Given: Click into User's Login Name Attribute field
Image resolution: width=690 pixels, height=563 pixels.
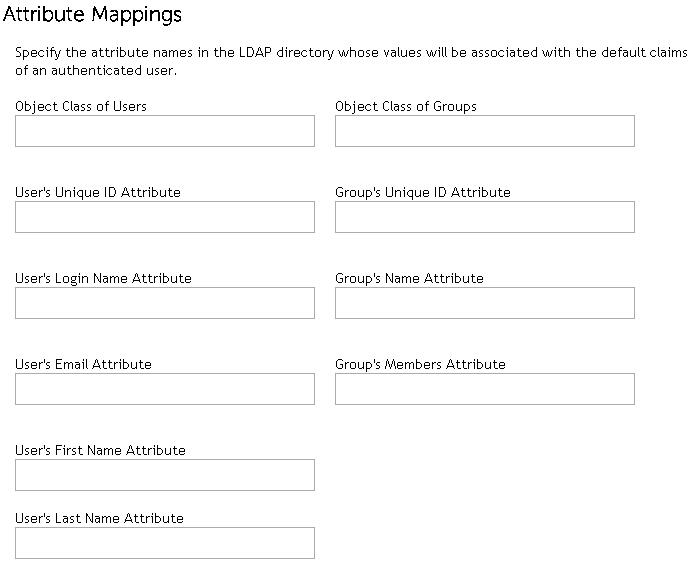Looking at the screenshot, I should (x=165, y=303).
